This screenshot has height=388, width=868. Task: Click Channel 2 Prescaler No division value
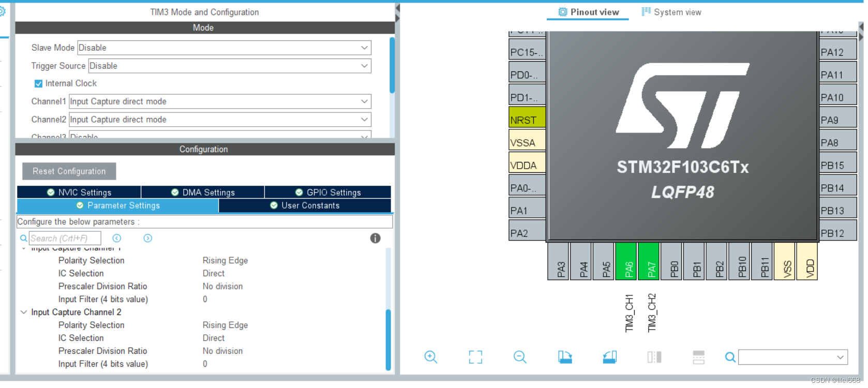[x=222, y=351]
